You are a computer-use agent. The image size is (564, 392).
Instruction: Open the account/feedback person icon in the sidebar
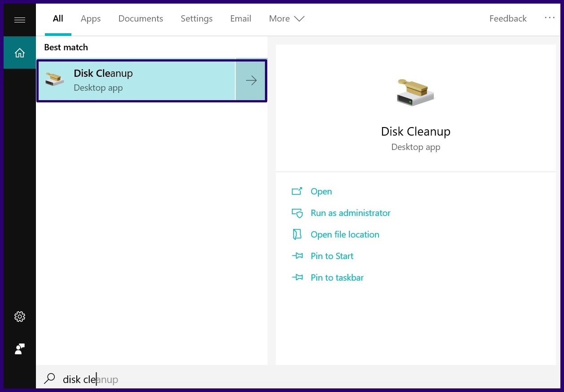[20, 349]
